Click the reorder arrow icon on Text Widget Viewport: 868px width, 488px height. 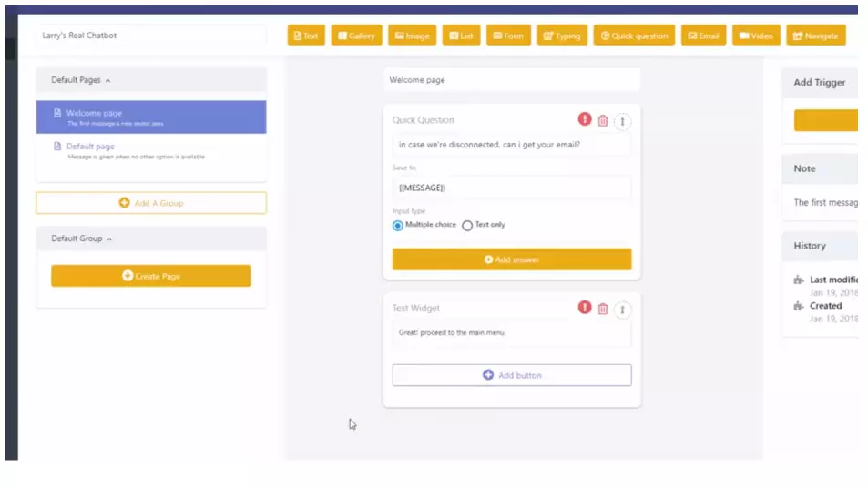[x=622, y=310]
